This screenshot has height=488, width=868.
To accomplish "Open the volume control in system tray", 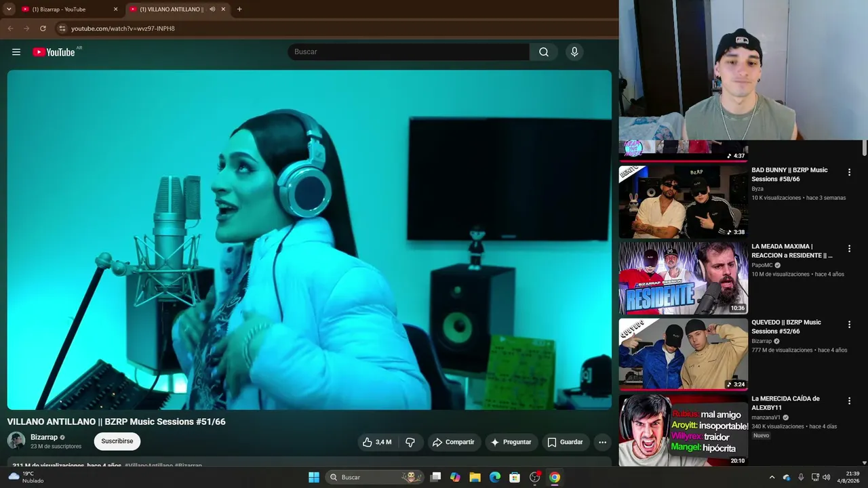I will [826, 477].
